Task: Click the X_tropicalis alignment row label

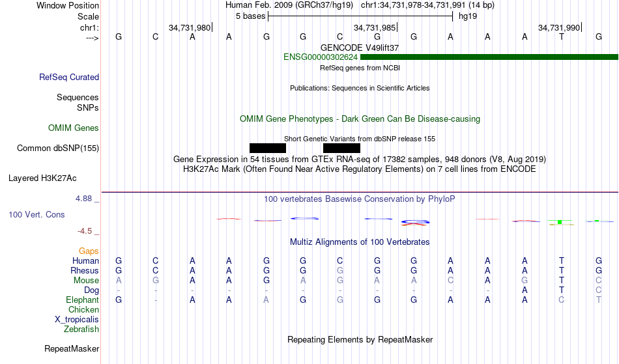Action: [77, 320]
